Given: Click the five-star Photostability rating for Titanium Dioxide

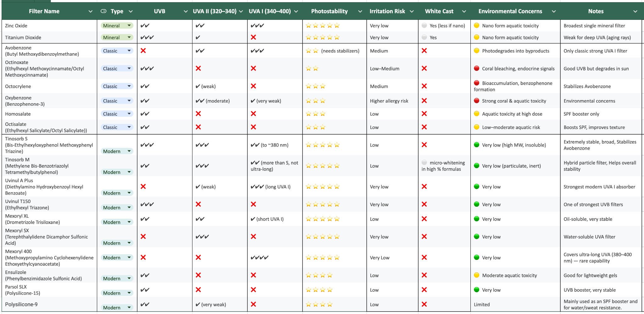Looking at the screenshot, I should (x=323, y=37).
